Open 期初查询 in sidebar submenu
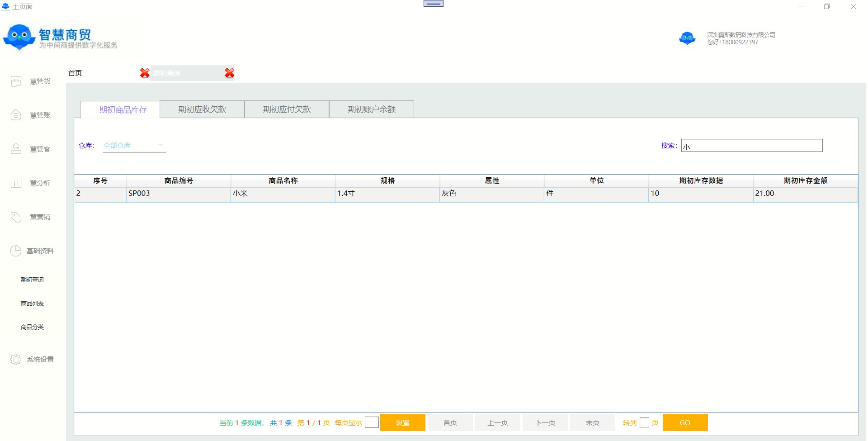868x441 pixels. [x=32, y=280]
